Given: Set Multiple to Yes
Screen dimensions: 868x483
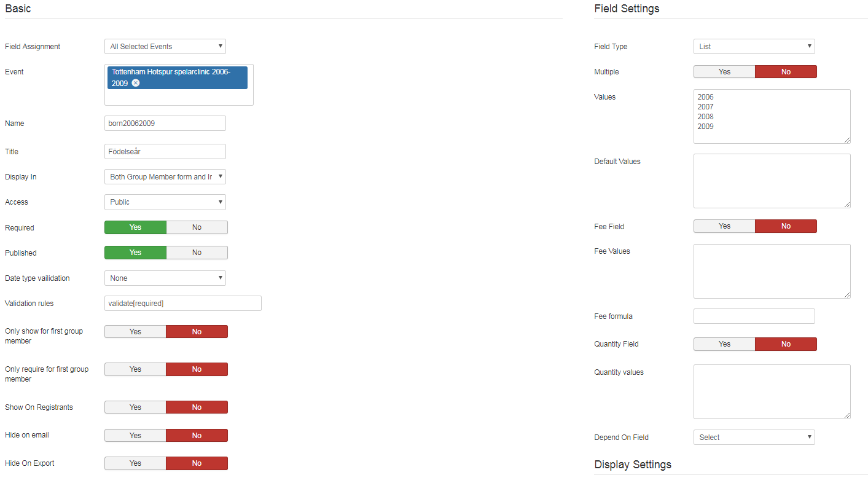Looking at the screenshot, I should click(x=724, y=72).
